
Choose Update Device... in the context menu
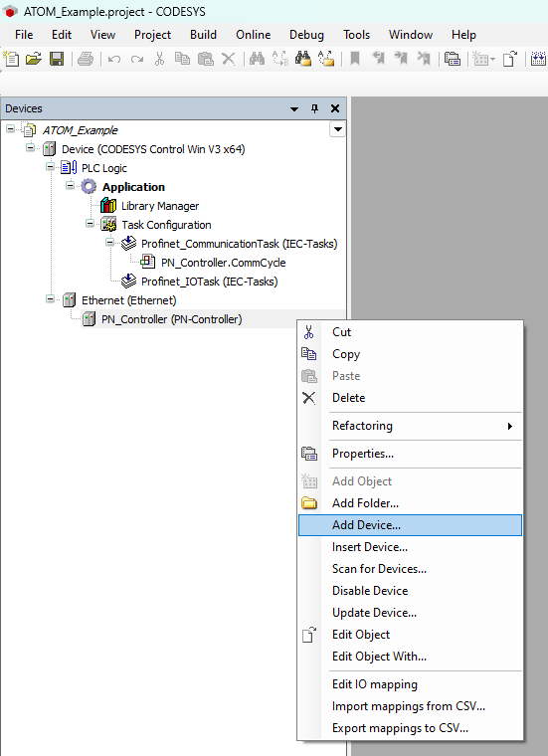(x=410, y=613)
